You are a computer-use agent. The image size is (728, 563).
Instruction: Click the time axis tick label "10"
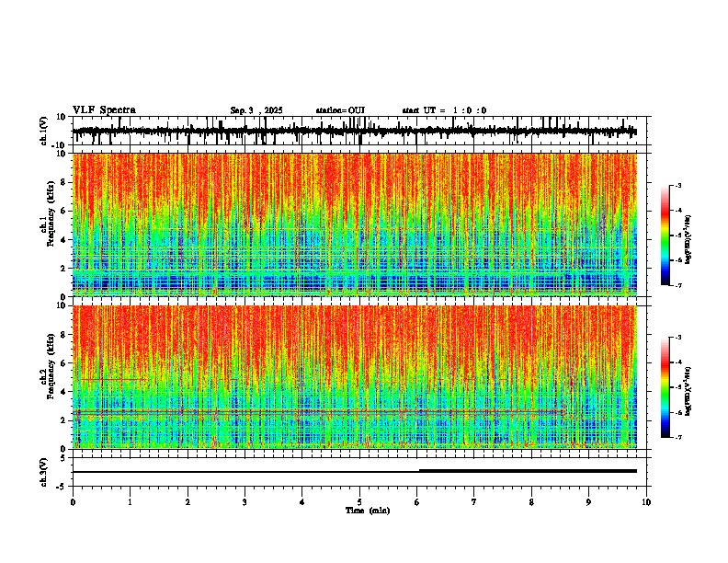pos(646,501)
